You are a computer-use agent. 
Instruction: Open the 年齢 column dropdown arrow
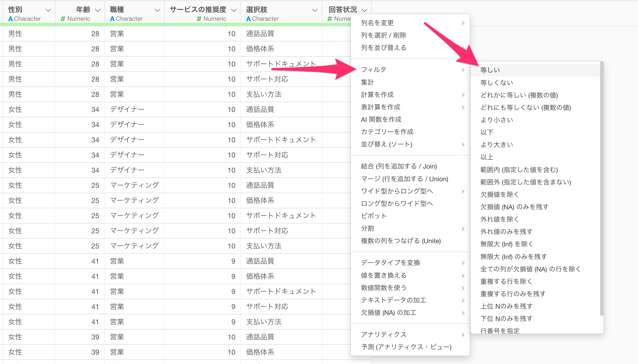pos(98,10)
